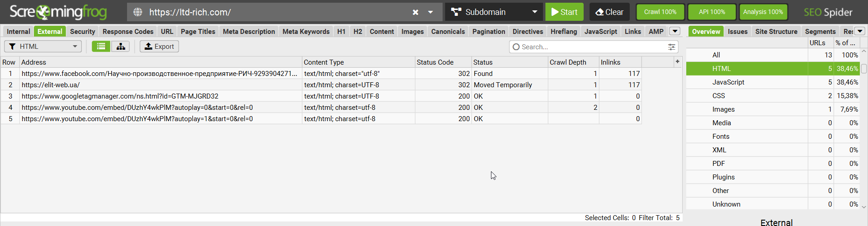Click the Moved Temporarily status cell
The width and height of the screenshot is (868, 226).
pos(509,85)
